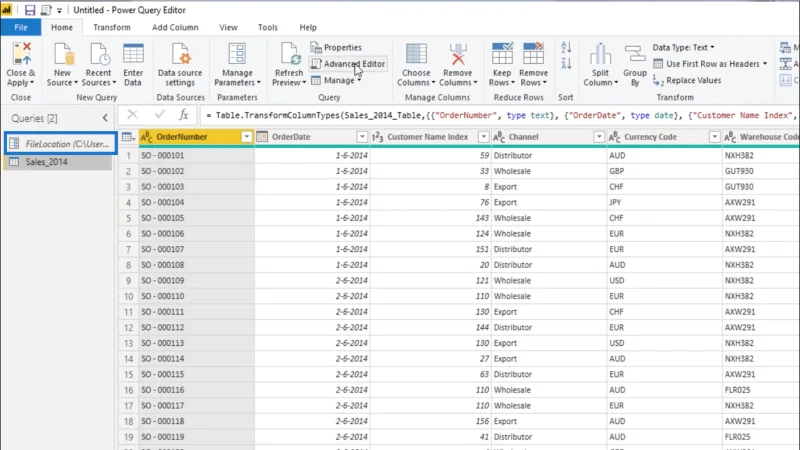Click Customer Name Index type icon
Viewport: 800px width, 450px height.
click(378, 137)
